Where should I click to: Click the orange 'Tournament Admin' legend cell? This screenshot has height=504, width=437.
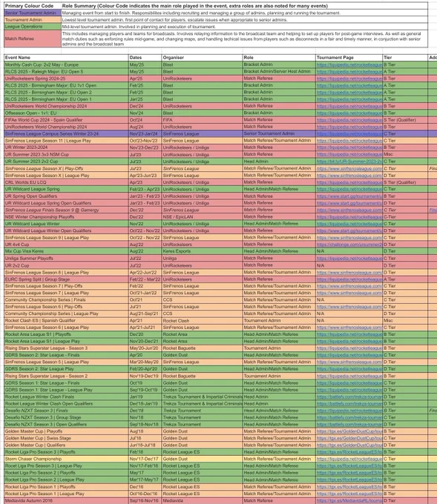click(x=33, y=19)
